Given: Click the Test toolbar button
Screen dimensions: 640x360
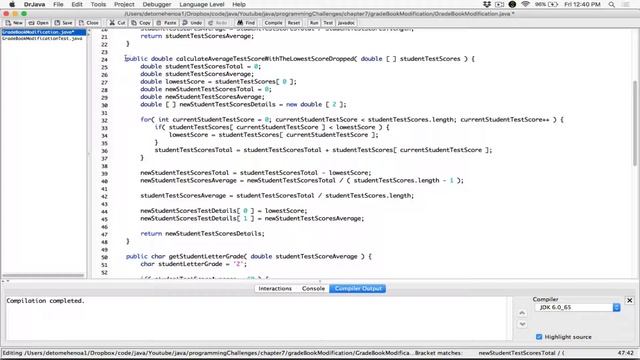Looking at the screenshot, I should (328, 23).
